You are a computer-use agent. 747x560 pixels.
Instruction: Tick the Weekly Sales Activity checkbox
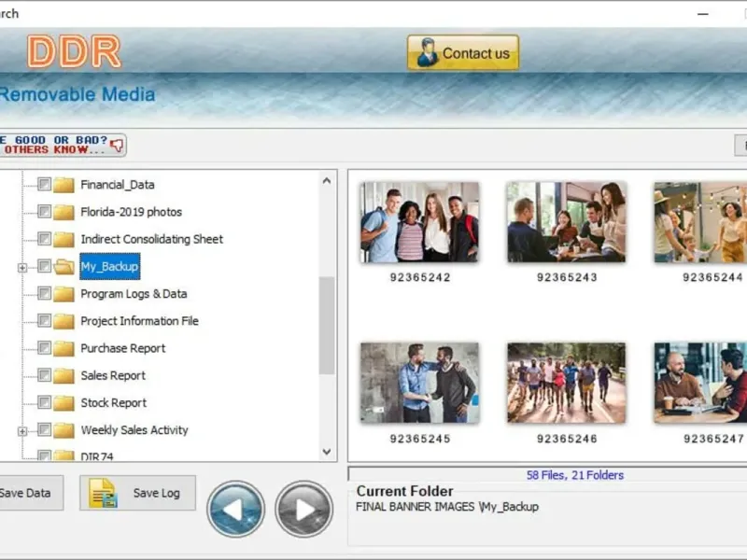tap(44, 429)
